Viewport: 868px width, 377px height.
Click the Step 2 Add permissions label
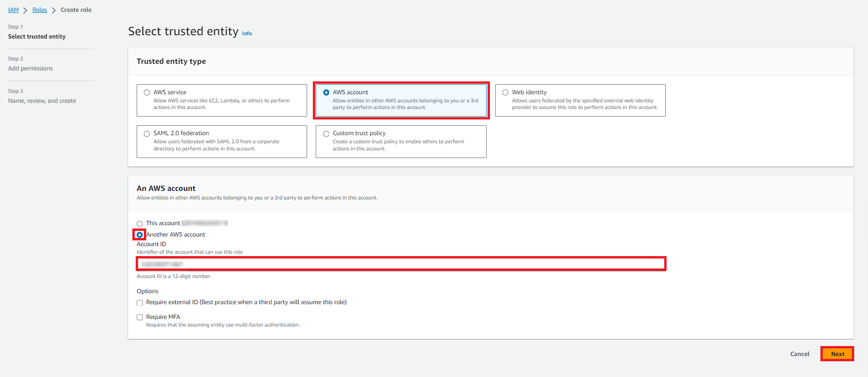click(x=30, y=69)
